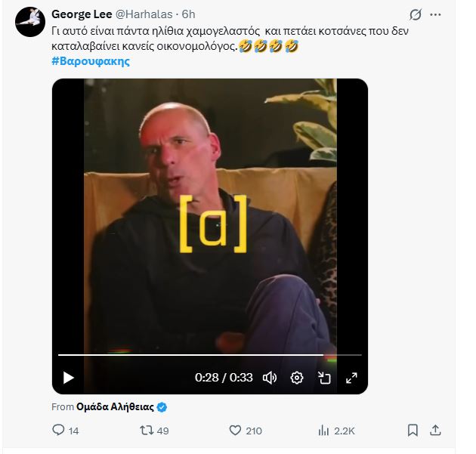Open Ομάδα Αλήθειας source account
This screenshot has width=476, height=454.
[115, 406]
